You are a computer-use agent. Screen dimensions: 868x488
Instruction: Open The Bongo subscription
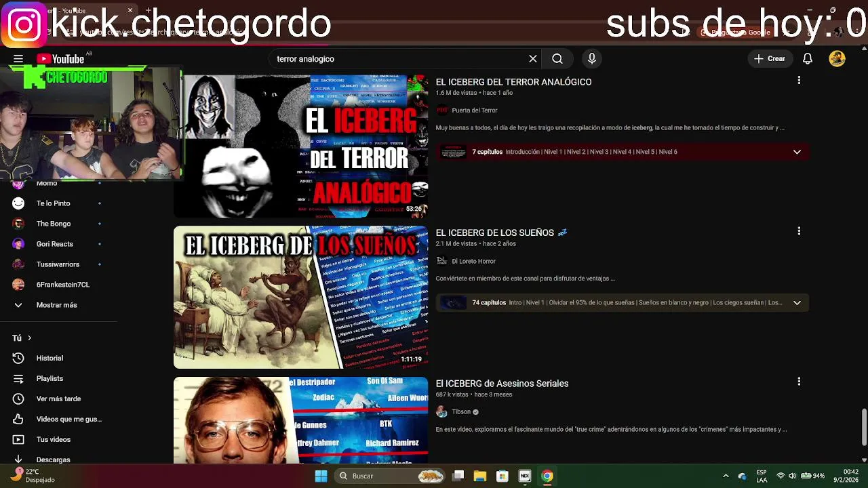(x=53, y=224)
